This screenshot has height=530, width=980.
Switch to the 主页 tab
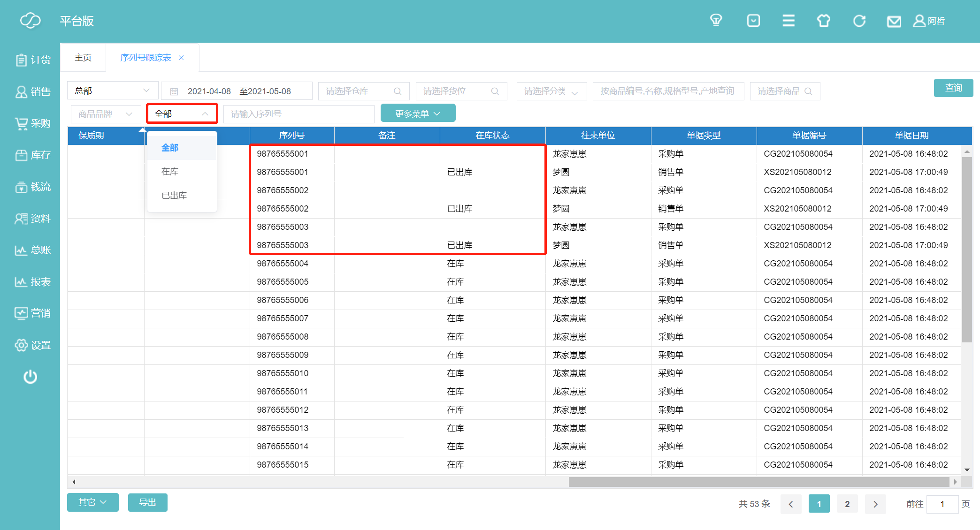pos(83,58)
